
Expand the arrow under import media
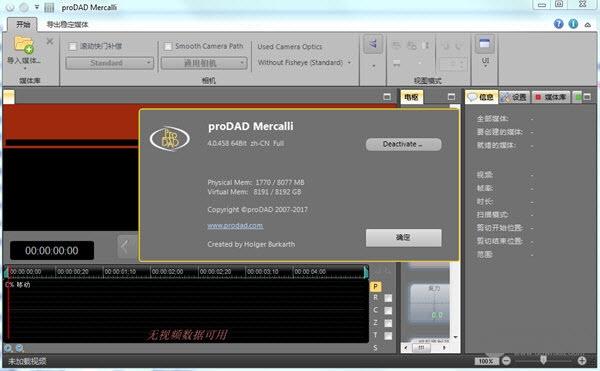click(x=25, y=69)
